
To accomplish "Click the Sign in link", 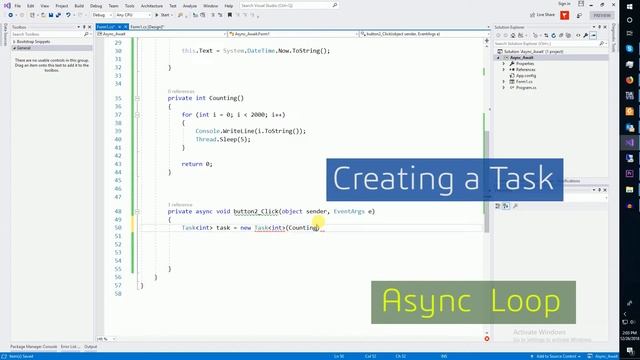I will [x=564, y=4].
